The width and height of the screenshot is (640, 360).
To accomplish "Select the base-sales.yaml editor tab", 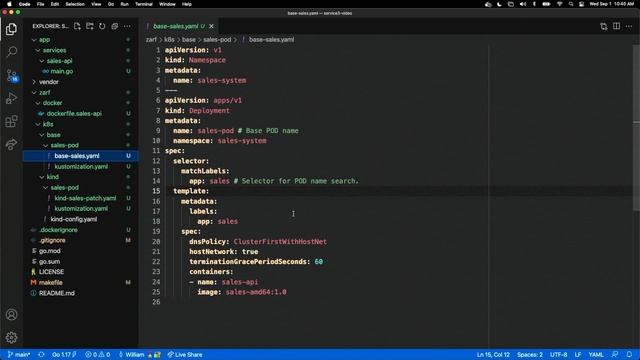I will pyautogui.click(x=178, y=26).
